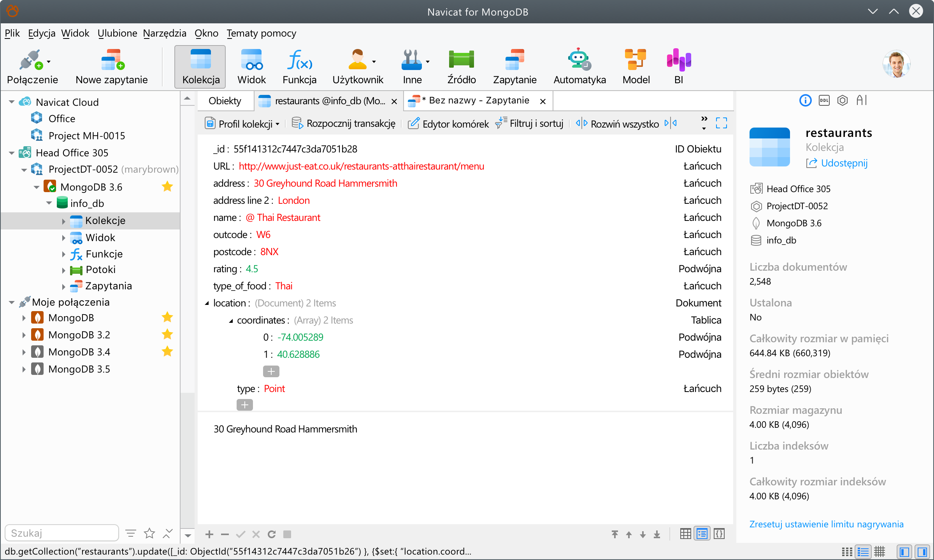Click Rozpocznij transakcję button
This screenshot has height=560, width=934.
pyautogui.click(x=344, y=124)
